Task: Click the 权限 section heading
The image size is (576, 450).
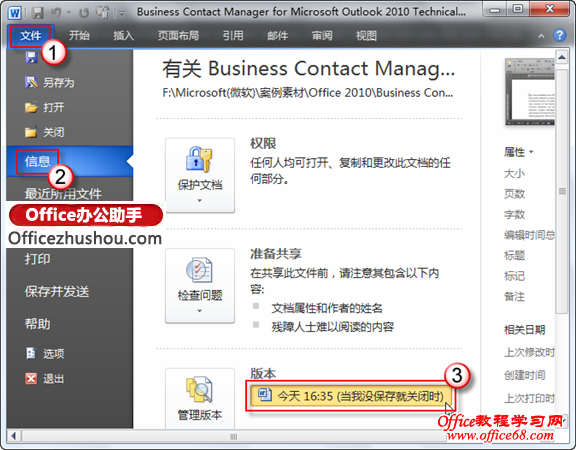Action: pyautogui.click(x=263, y=144)
